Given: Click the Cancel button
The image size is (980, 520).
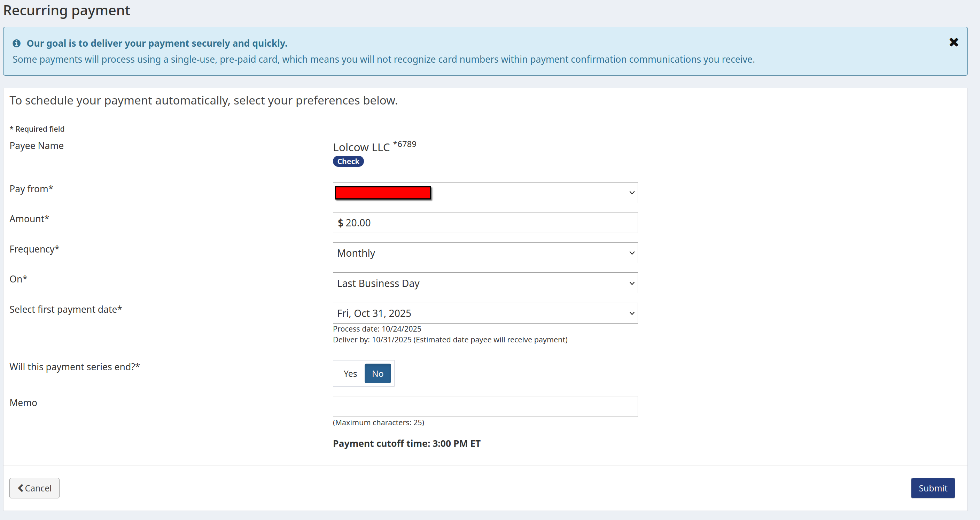Looking at the screenshot, I should [34, 488].
